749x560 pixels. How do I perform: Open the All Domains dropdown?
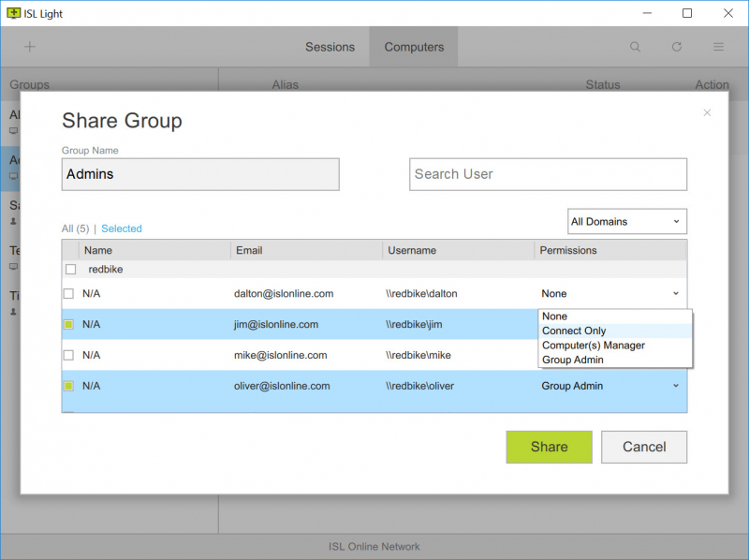[626, 221]
